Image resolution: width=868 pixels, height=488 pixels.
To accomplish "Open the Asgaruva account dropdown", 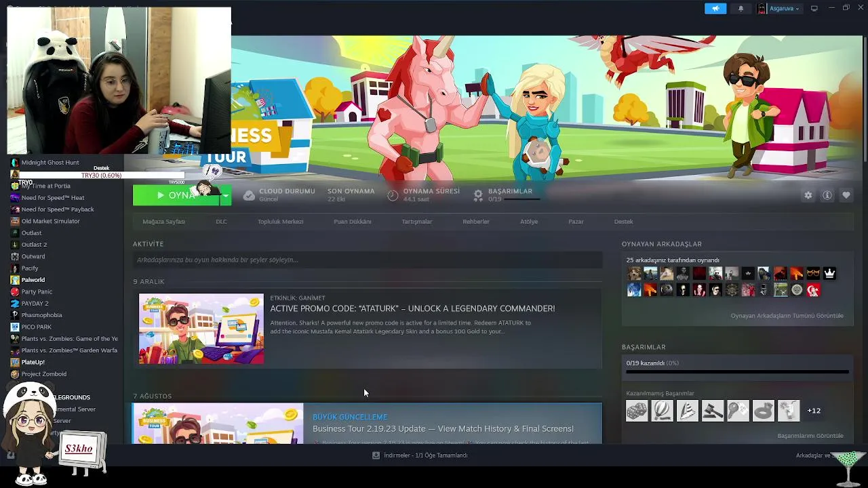I will point(778,8).
